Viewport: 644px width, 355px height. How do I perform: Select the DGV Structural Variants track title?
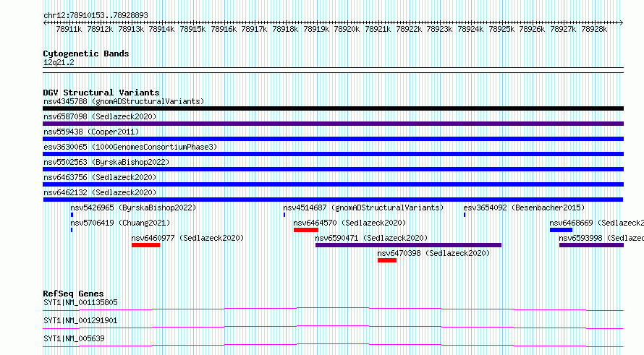101,93
